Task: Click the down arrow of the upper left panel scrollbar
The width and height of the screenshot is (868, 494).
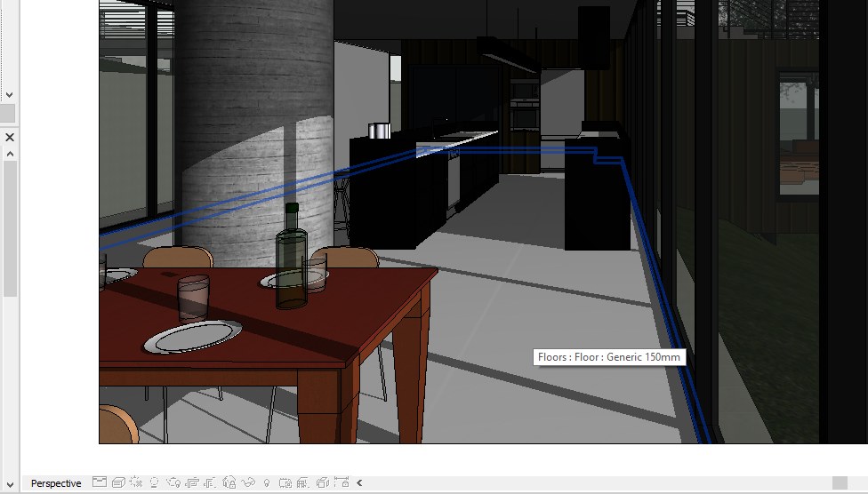Action: pyautogui.click(x=10, y=95)
